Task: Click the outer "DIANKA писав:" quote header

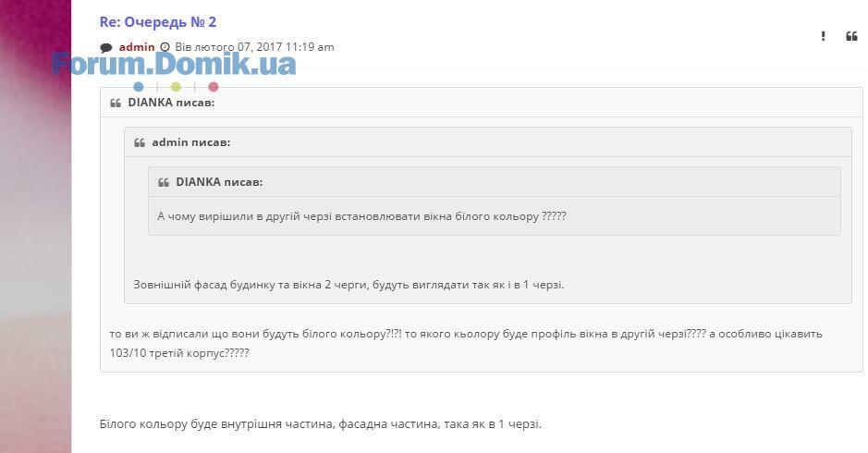Action: 171,103
